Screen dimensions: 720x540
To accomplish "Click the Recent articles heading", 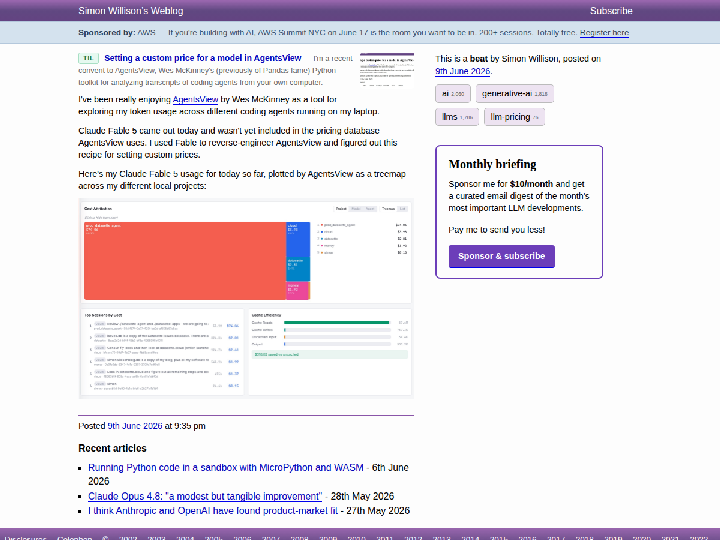I will (x=112, y=448).
